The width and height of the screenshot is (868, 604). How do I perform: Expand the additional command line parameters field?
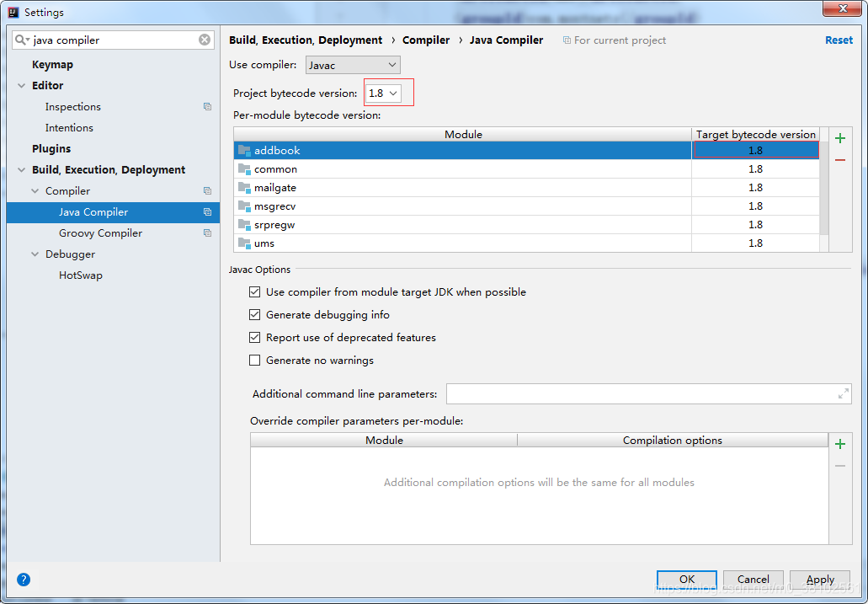click(x=843, y=394)
